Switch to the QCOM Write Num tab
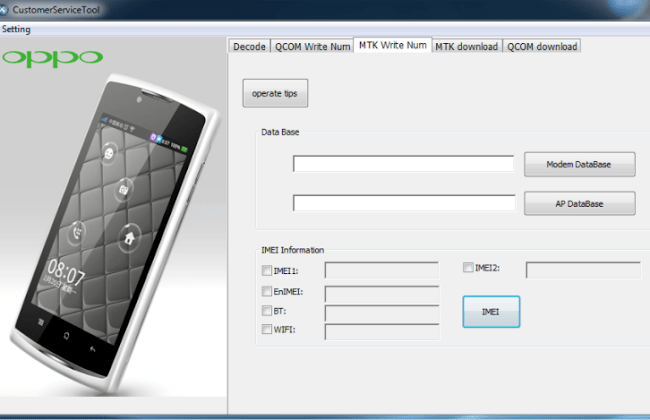 tap(312, 46)
